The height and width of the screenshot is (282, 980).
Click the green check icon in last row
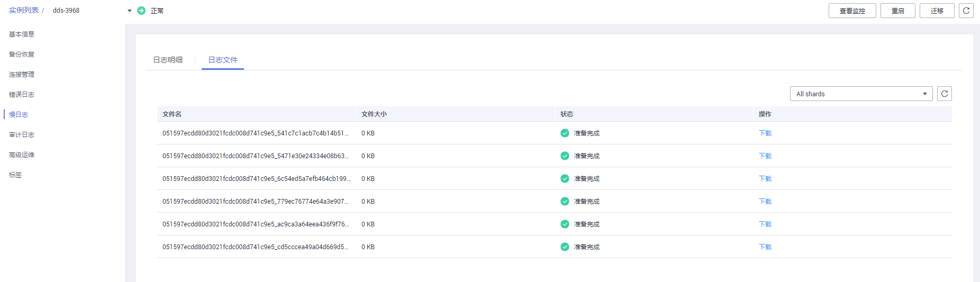click(x=565, y=247)
